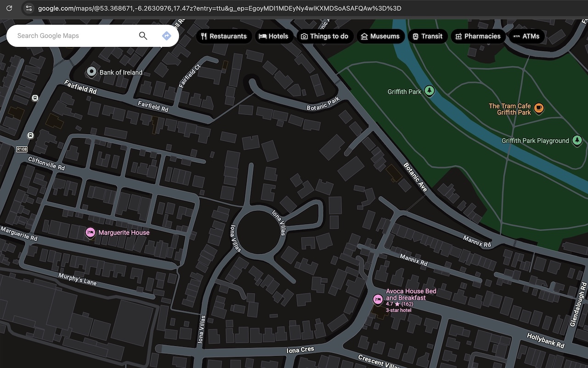Click the search magnifying glass icon
The height and width of the screenshot is (368, 588).
143,35
